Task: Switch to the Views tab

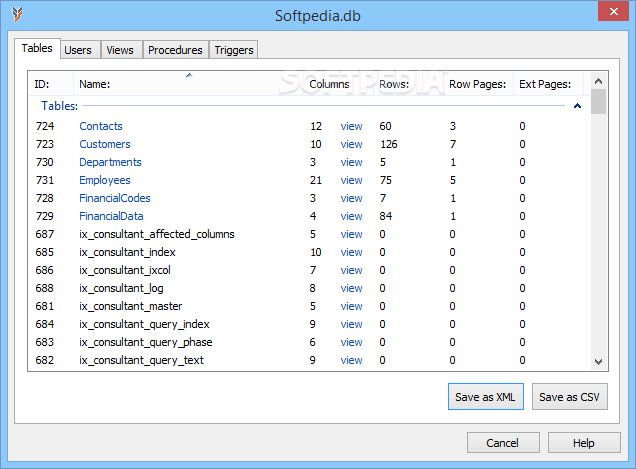Action: coord(120,50)
